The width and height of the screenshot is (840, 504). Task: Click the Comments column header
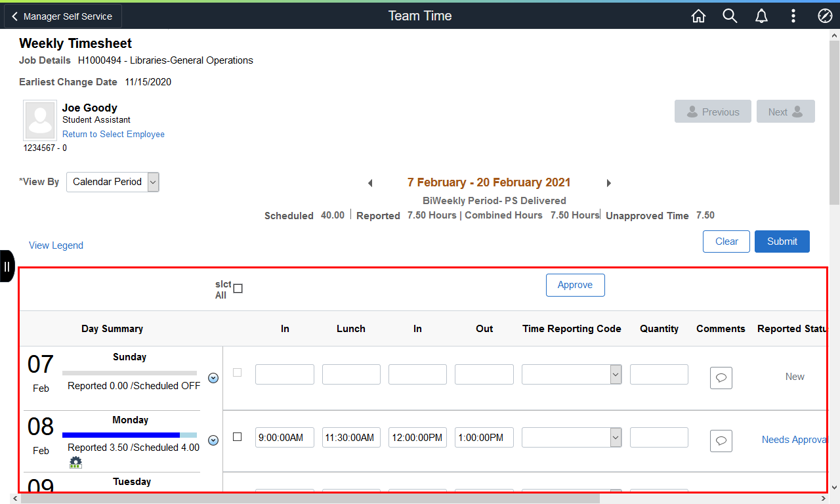click(721, 329)
